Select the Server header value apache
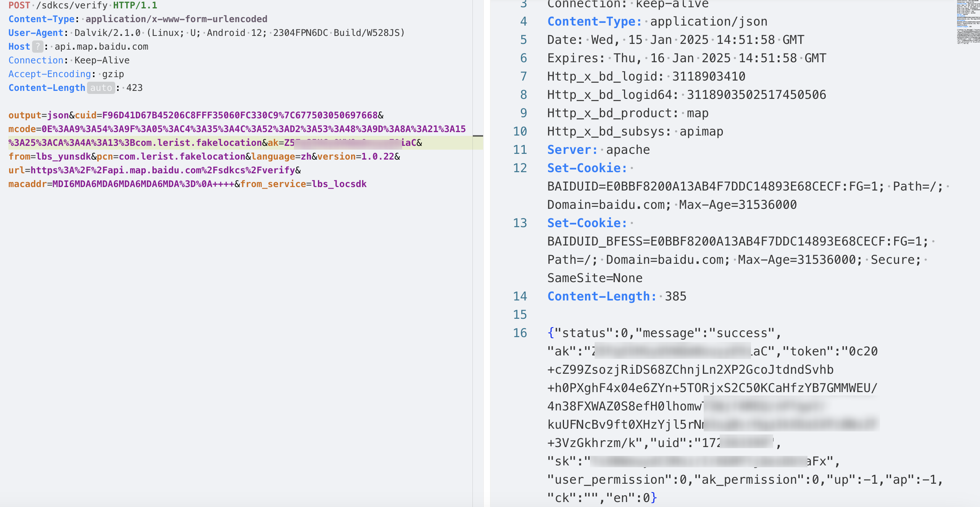This screenshot has width=980, height=507. (628, 150)
